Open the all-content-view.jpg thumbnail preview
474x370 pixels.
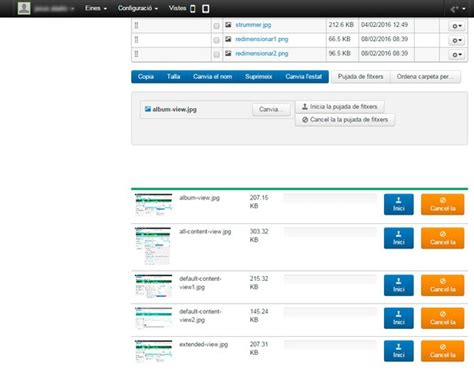click(153, 246)
